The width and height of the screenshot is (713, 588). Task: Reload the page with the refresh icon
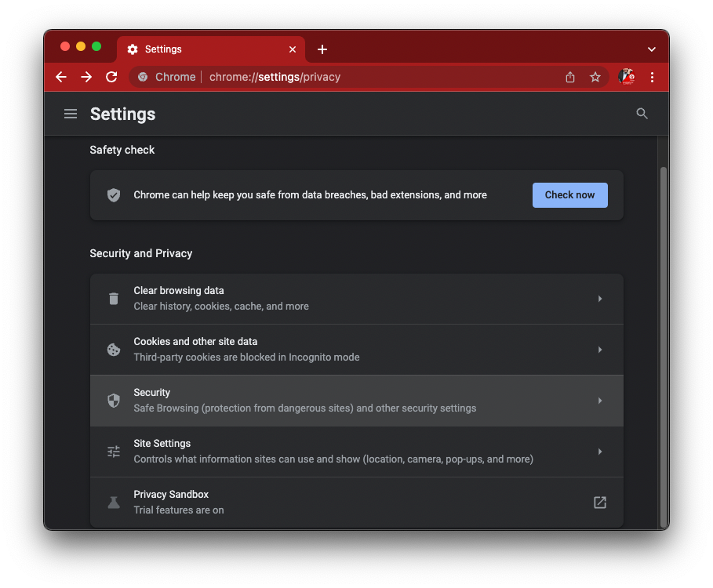(x=111, y=77)
